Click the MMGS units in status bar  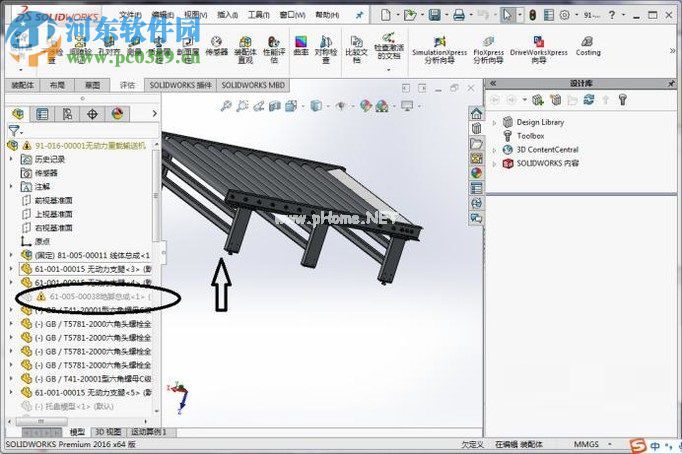tap(586, 444)
